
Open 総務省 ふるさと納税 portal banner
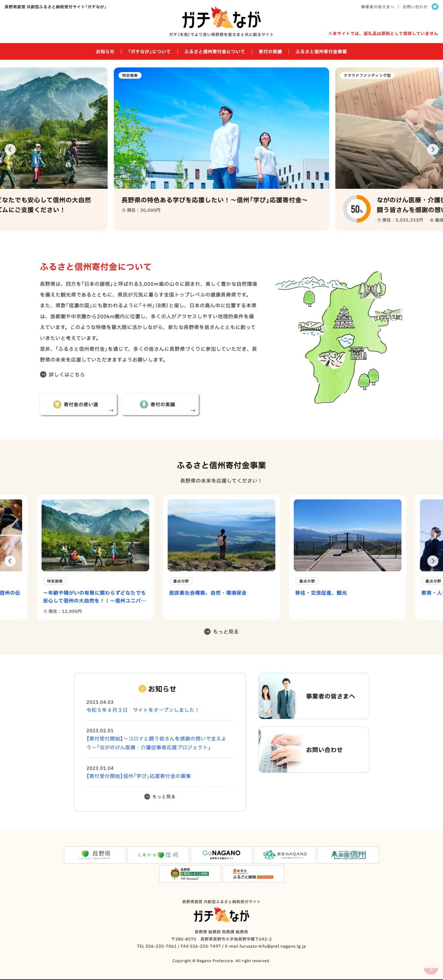click(253, 874)
